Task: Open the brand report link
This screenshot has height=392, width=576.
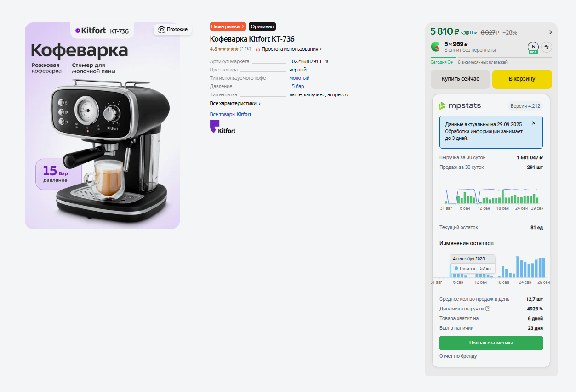Action: [x=458, y=356]
